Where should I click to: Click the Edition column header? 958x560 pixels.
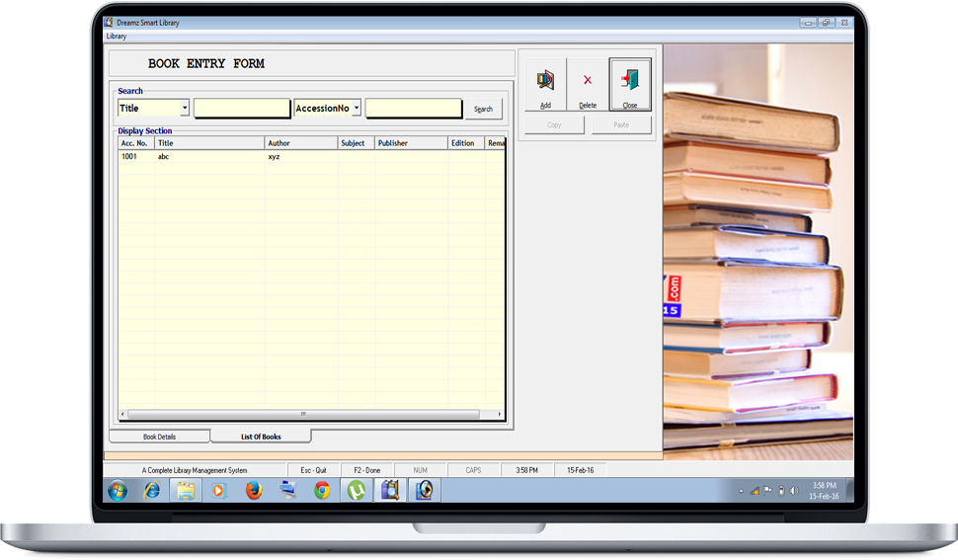[466, 143]
